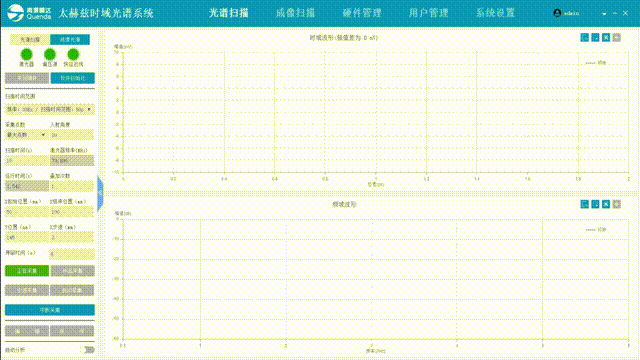Expand the 扫描时间范围 frequency dropdown
The width and height of the screenshot is (640, 360).
(x=50, y=109)
